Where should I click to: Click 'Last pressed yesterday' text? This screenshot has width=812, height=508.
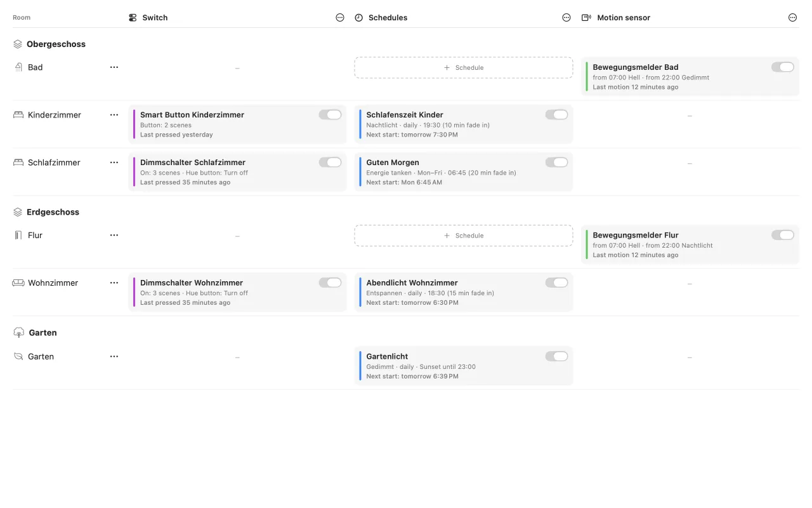176,135
